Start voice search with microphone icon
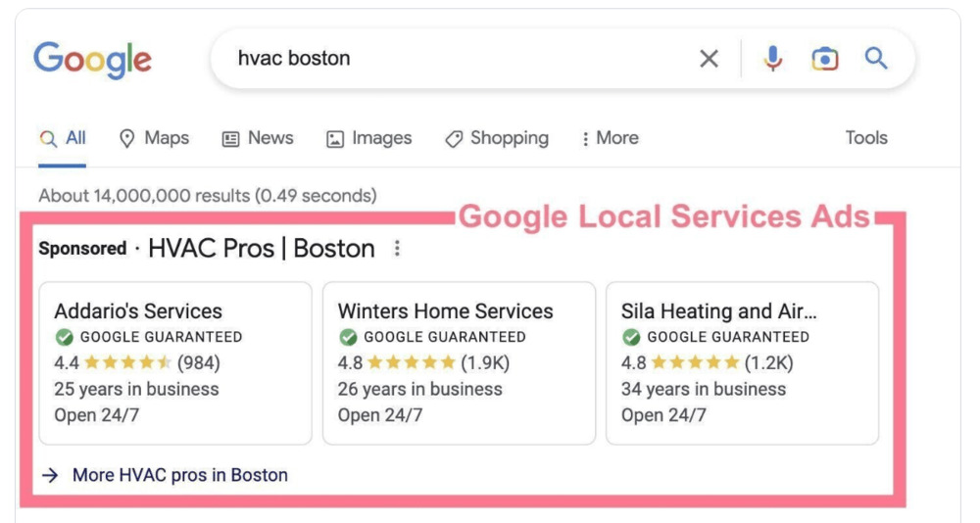This screenshot has height=523, width=980. point(773,59)
